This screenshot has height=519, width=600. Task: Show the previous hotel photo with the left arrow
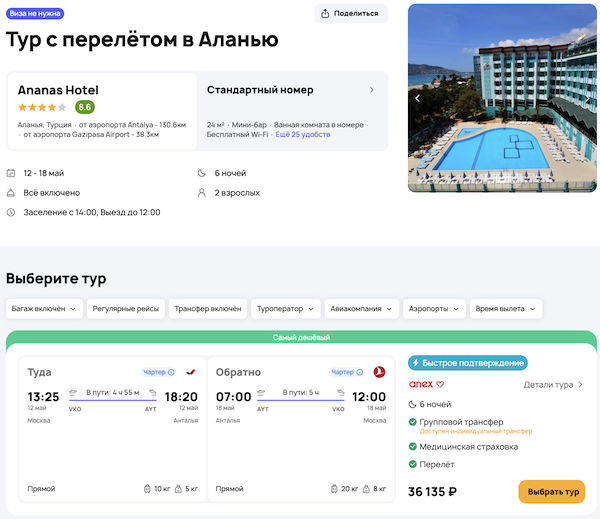click(419, 98)
